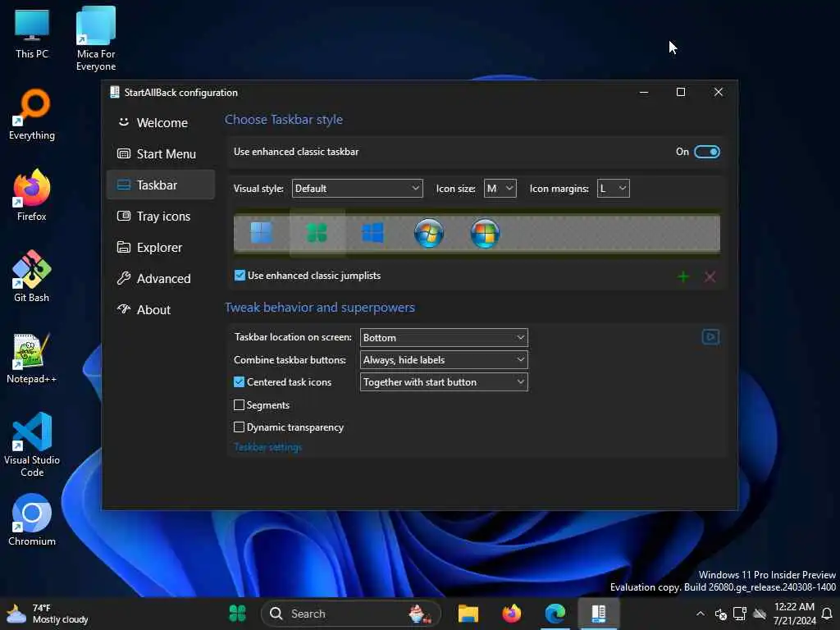Click the taskbar clover Start button
The height and width of the screenshot is (630, 840).
tap(237, 614)
